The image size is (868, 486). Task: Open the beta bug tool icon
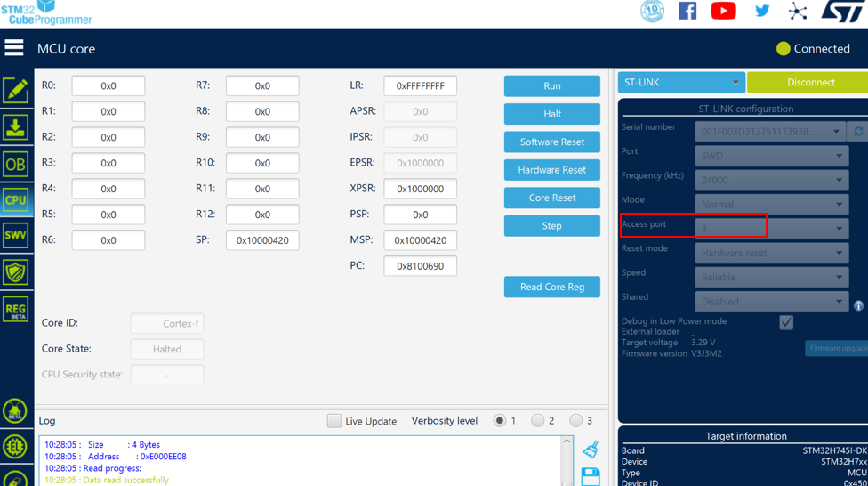click(x=15, y=411)
